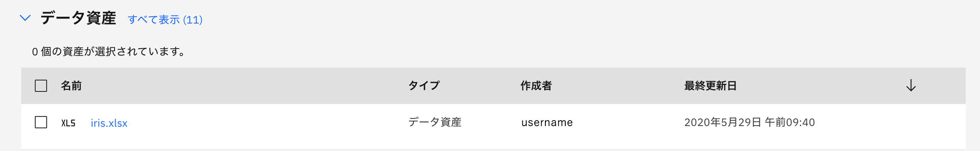Screen dimensions: 980x151
Task: Sort by the 名前 column header
Action: (71, 86)
